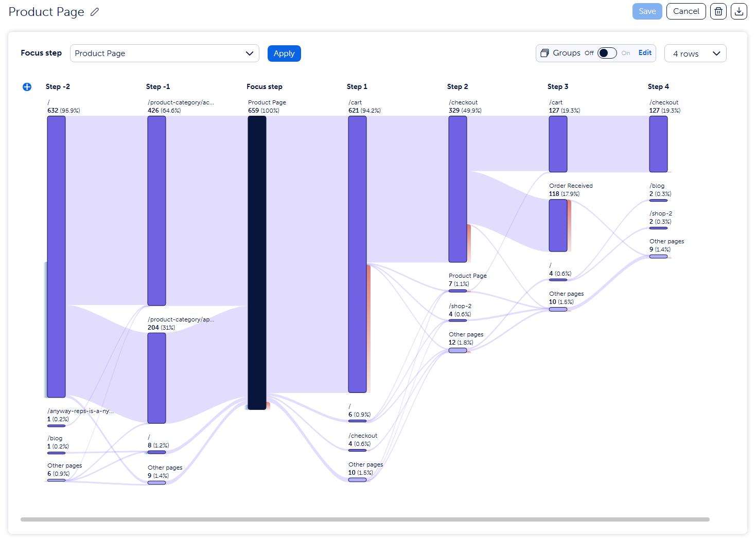Click the /product-category/ap... bar in Step -1
This screenshot has height=538, width=756.
click(x=156, y=378)
